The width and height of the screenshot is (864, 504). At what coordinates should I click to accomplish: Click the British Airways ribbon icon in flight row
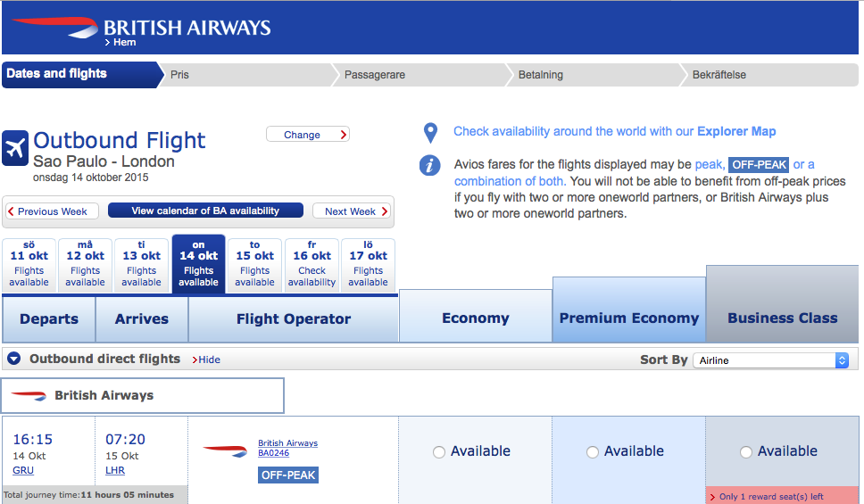click(225, 450)
